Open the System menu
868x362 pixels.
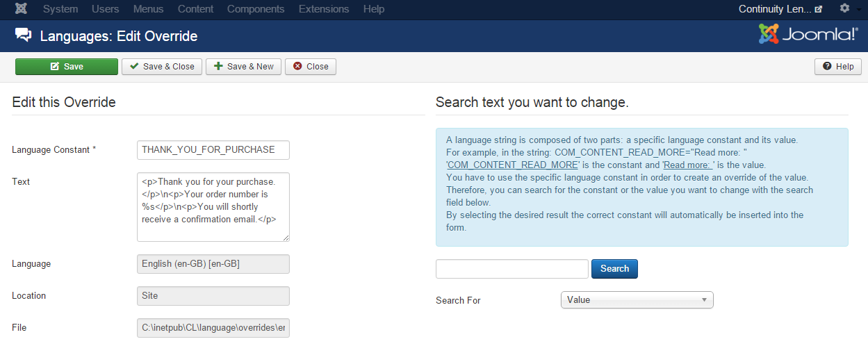tap(60, 9)
